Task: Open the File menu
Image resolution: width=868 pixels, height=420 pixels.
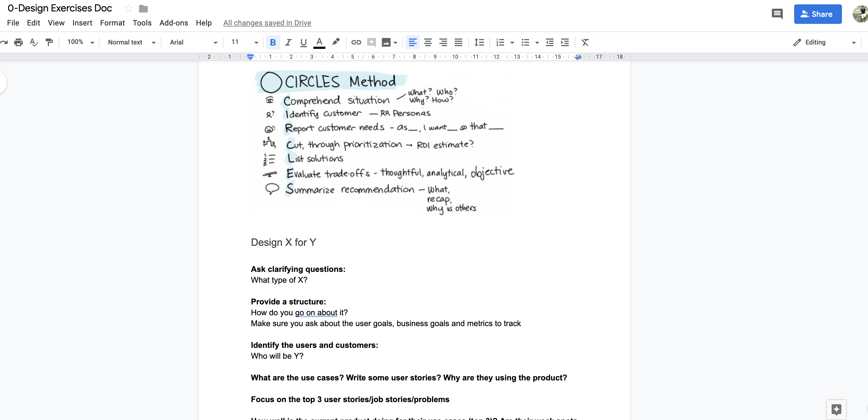Action: tap(13, 23)
